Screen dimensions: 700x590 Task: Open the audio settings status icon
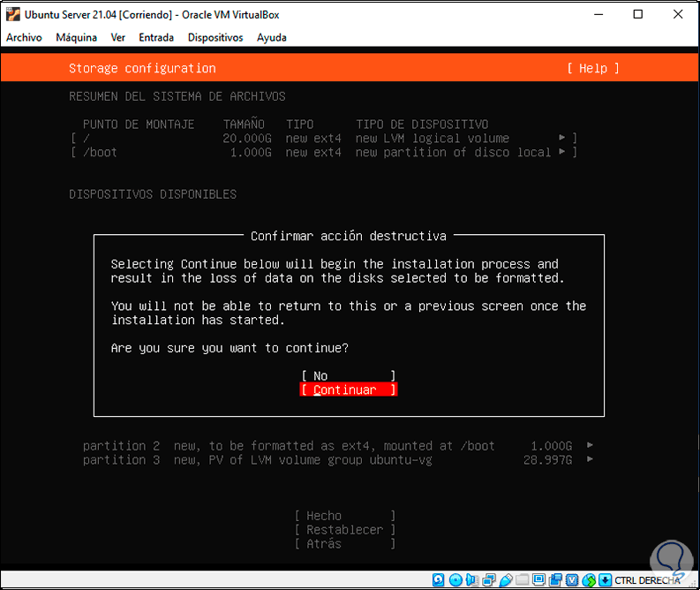point(472,579)
